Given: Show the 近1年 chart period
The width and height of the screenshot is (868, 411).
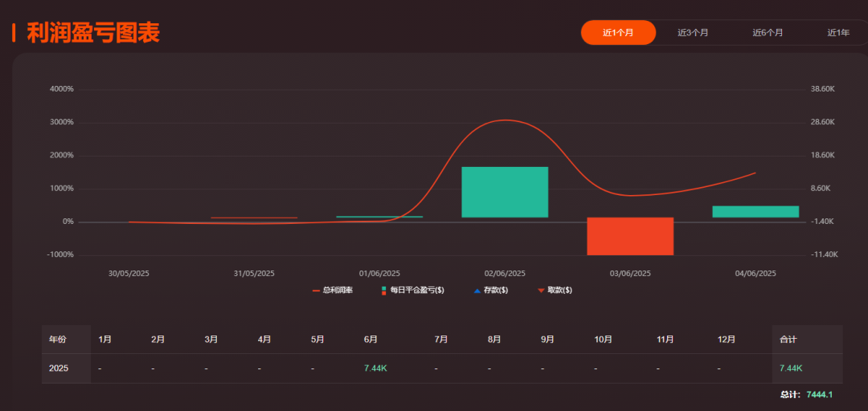Looking at the screenshot, I should pyautogui.click(x=838, y=33).
